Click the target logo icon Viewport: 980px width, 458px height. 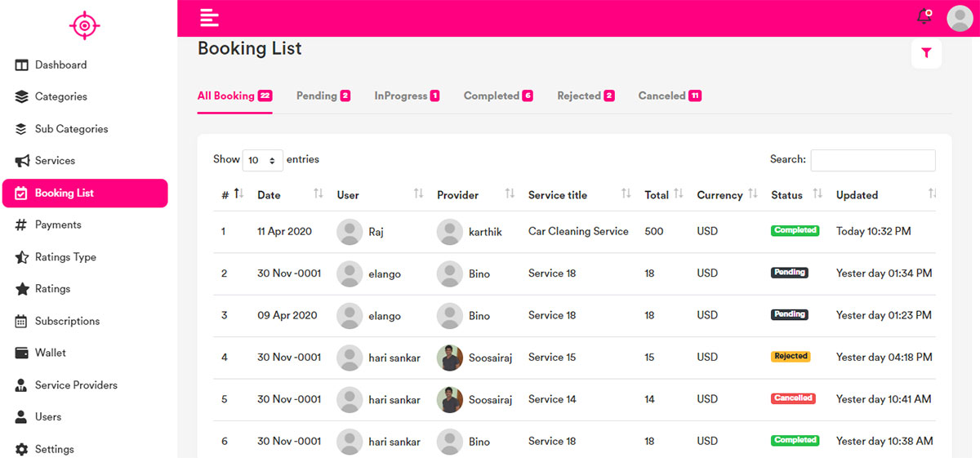coord(84,26)
